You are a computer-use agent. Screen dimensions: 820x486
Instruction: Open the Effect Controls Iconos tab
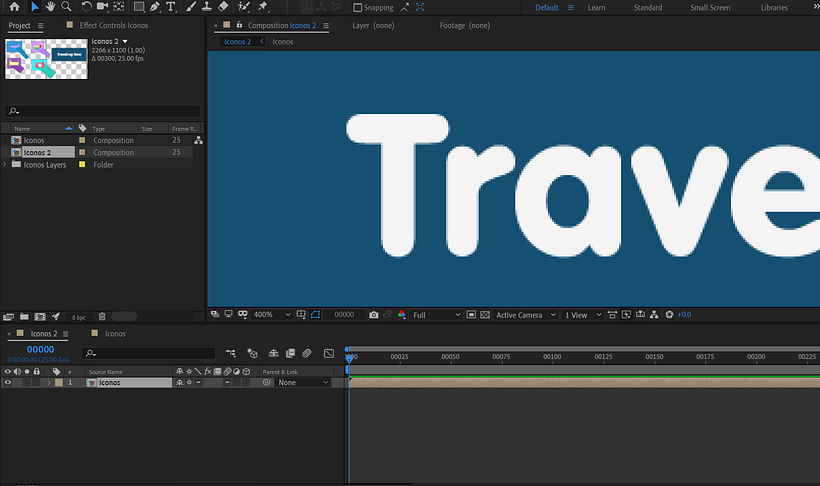point(113,24)
